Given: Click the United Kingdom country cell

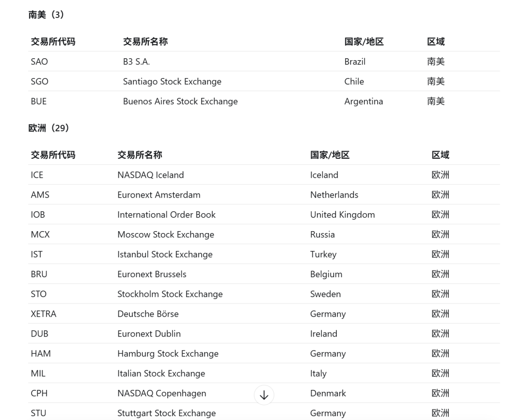Looking at the screenshot, I should (343, 215).
